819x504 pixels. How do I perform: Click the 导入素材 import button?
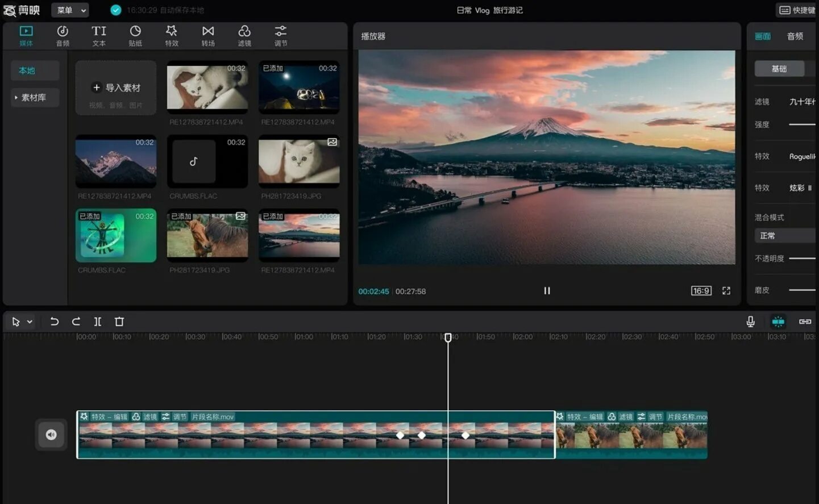coord(116,88)
